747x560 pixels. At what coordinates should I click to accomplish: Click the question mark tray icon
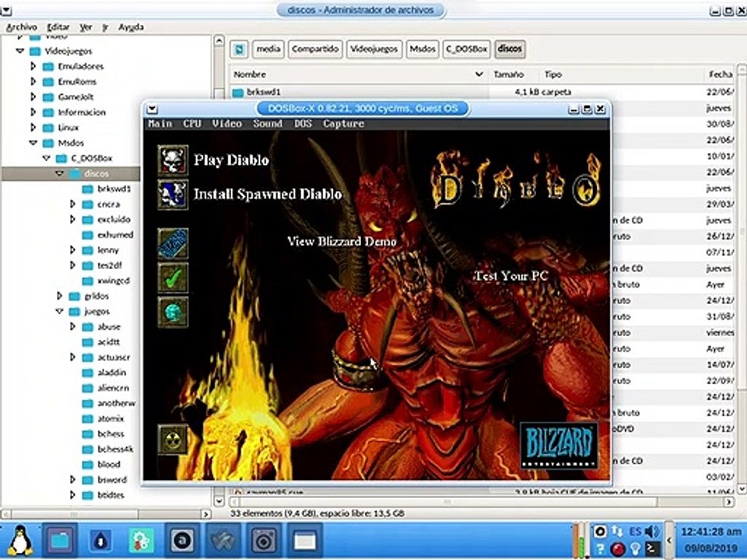point(600,549)
